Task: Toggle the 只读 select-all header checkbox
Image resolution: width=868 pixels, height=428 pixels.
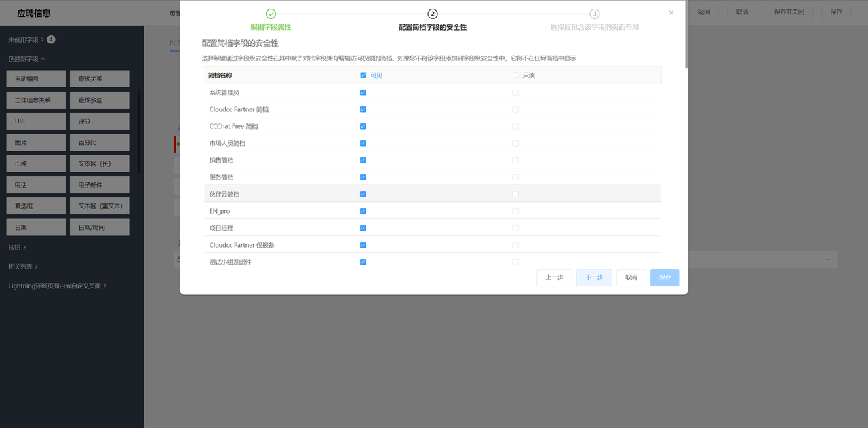Action: 515,75
